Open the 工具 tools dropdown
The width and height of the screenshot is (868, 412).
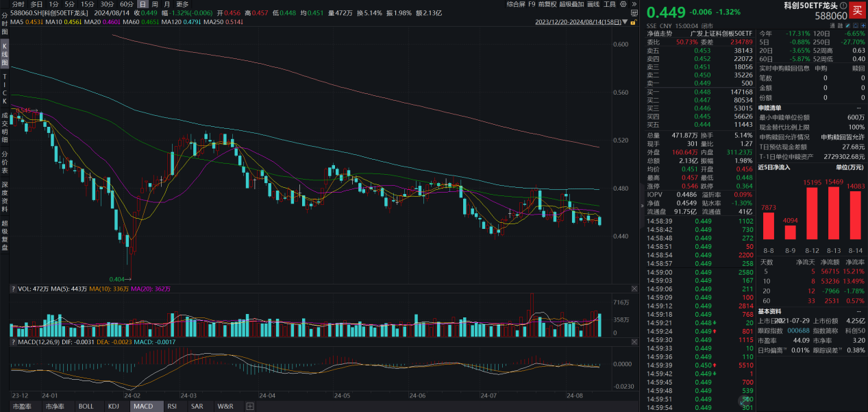click(x=610, y=4)
